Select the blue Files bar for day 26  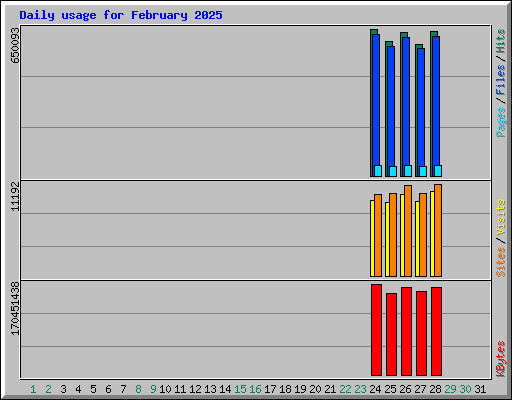(x=406, y=102)
